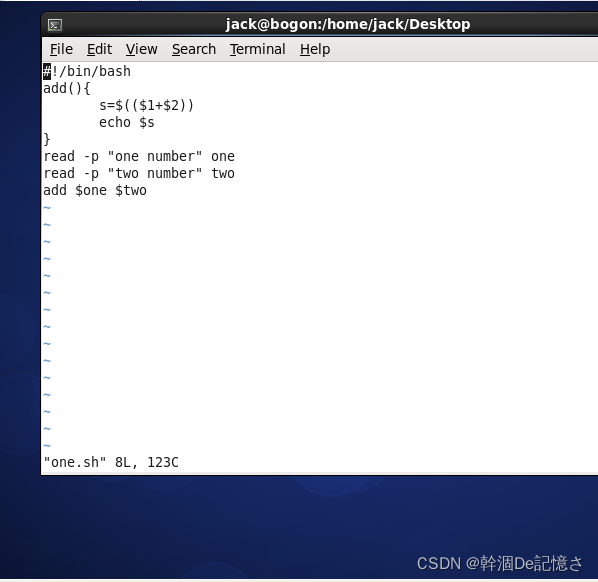Open the Edit menu
The height and width of the screenshot is (582, 598).
tap(99, 49)
